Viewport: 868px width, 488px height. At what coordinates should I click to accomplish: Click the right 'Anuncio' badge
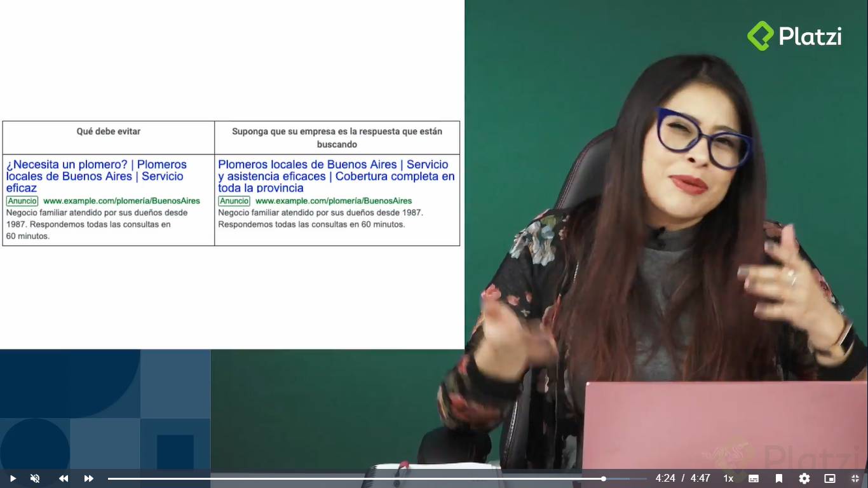(234, 201)
